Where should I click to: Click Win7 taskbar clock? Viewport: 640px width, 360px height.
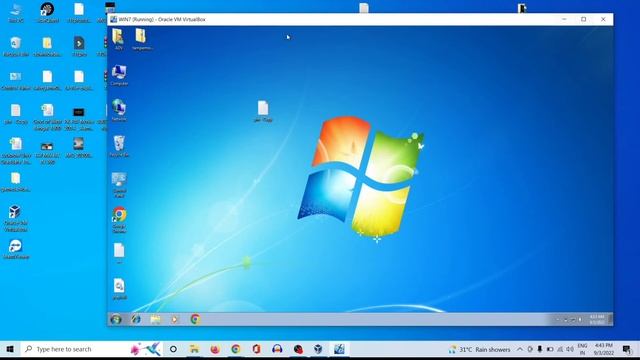point(597,320)
